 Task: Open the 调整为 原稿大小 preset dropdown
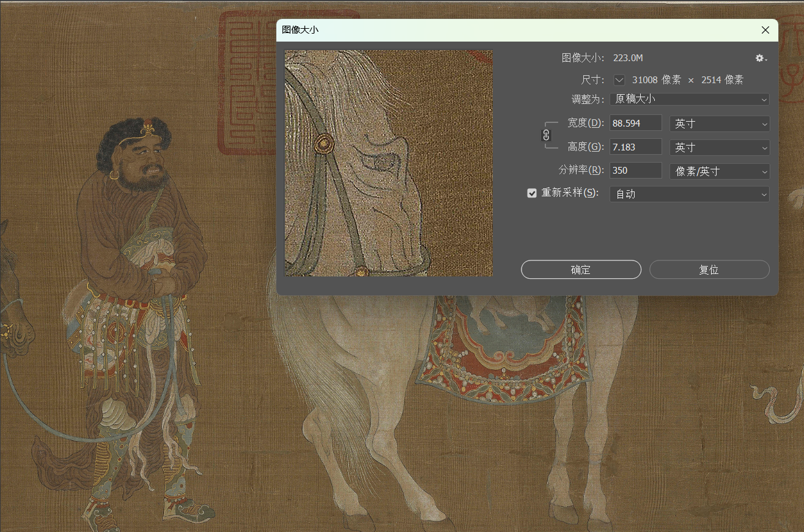689,99
